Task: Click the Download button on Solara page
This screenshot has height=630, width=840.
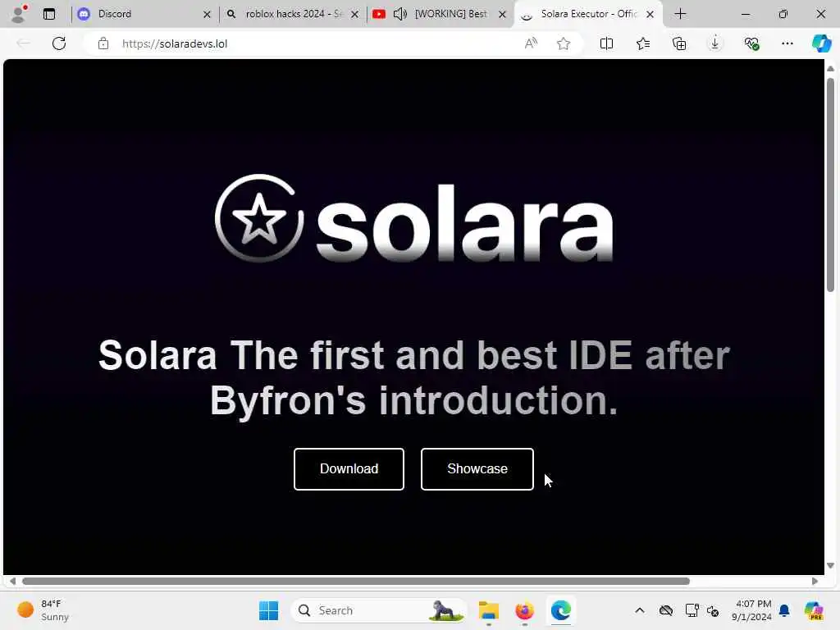Action: (x=349, y=468)
